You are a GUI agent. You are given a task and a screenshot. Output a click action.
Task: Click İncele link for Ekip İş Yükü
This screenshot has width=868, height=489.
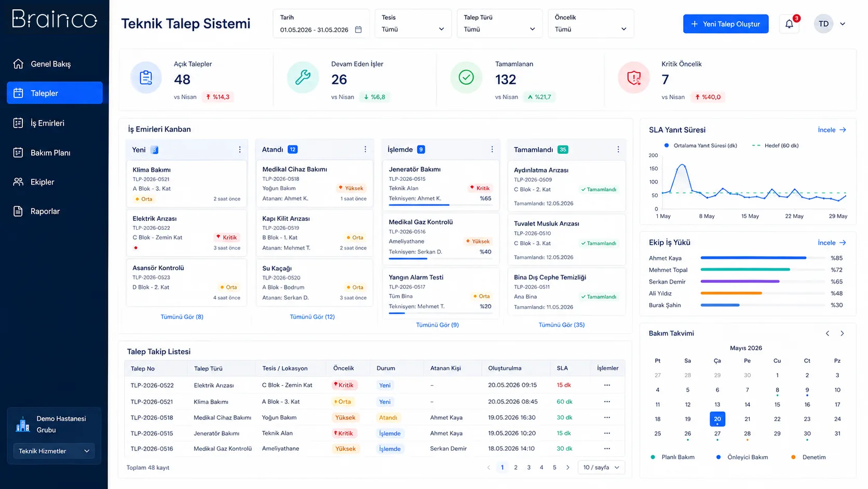coord(832,243)
